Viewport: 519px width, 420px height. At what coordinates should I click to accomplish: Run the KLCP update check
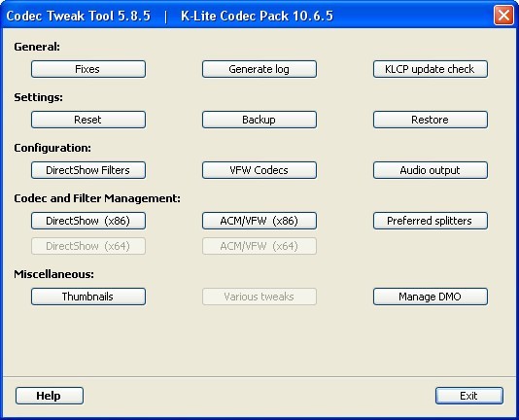(x=431, y=69)
